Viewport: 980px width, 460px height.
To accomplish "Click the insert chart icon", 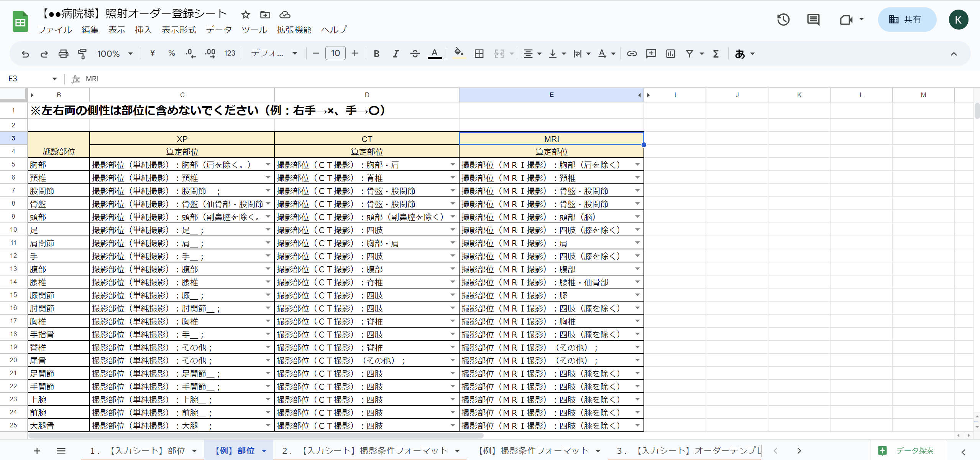I will (670, 54).
